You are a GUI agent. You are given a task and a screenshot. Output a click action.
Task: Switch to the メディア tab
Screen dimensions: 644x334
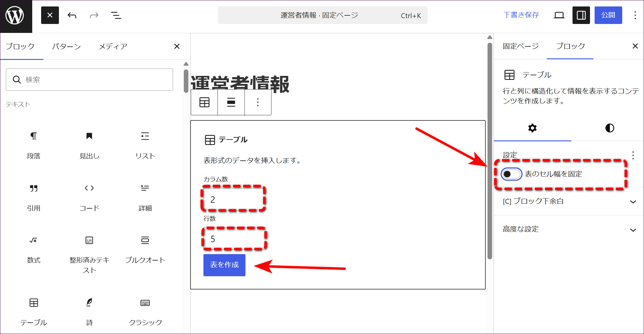113,46
